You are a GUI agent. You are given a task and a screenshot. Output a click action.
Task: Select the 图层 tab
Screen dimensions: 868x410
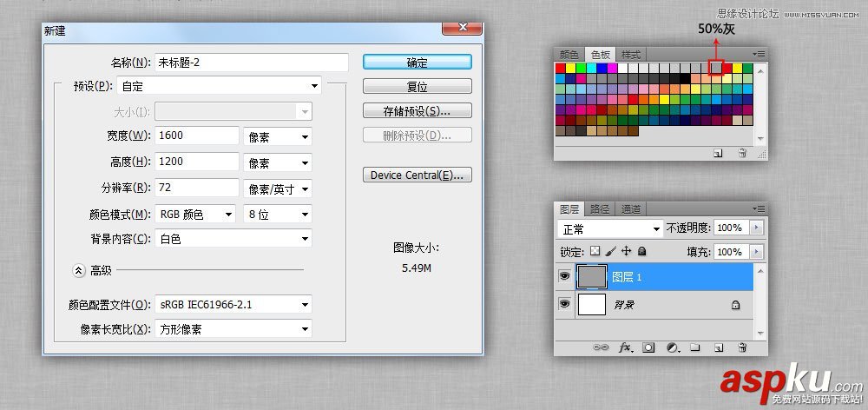pos(569,208)
